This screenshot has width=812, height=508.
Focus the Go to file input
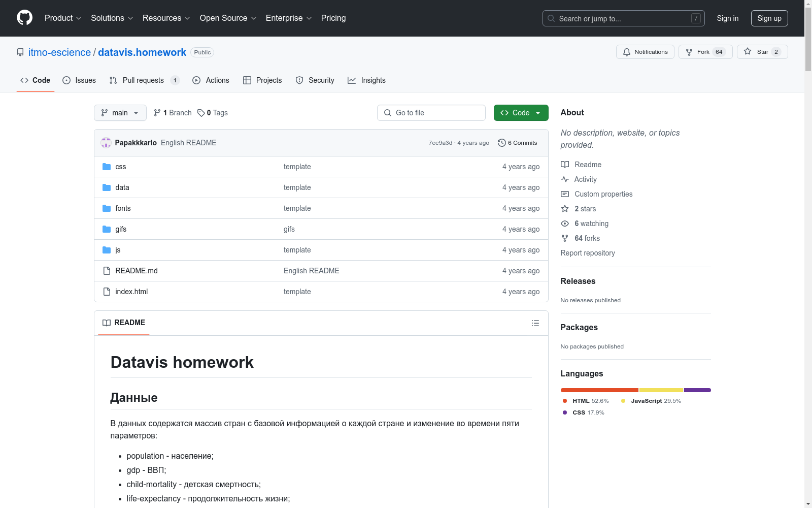pyautogui.click(x=431, y=113)
